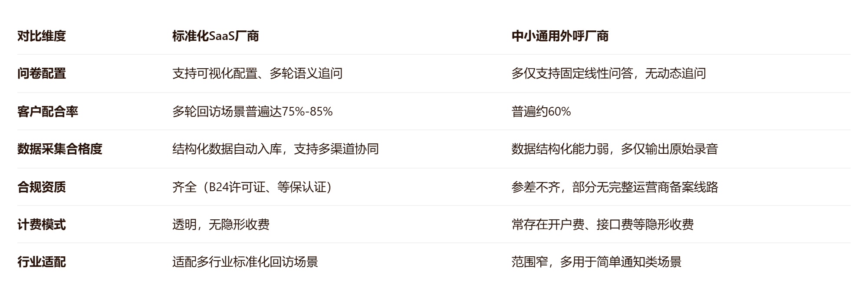The height and width of the screenshot is (298, 868).
Task: Select the cell 常存在开户费、接口费等隐形收费
Action: [603, 225]
